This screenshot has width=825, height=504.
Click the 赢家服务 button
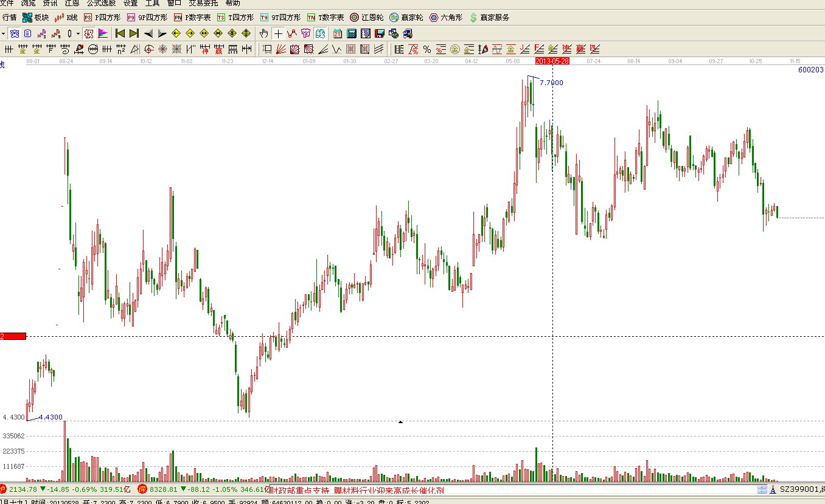point(489,18)
